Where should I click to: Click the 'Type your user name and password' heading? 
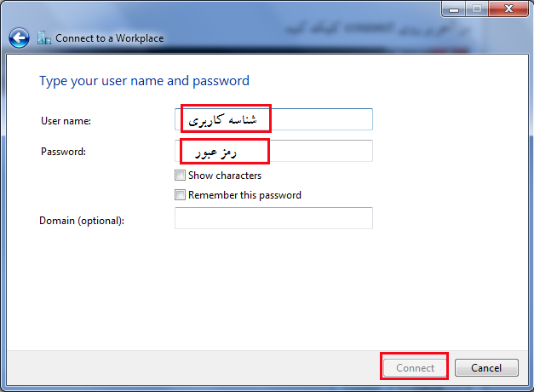145,82
